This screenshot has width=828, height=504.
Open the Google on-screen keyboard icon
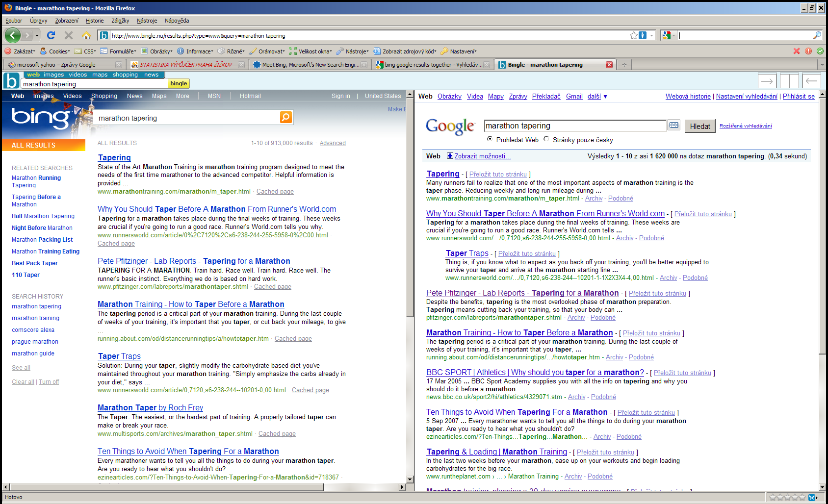tap(674, 126)
